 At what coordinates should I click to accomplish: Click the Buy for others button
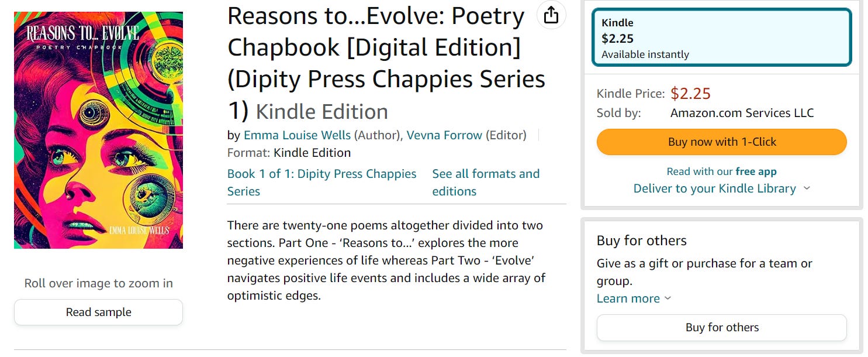(x=722, y=328)
